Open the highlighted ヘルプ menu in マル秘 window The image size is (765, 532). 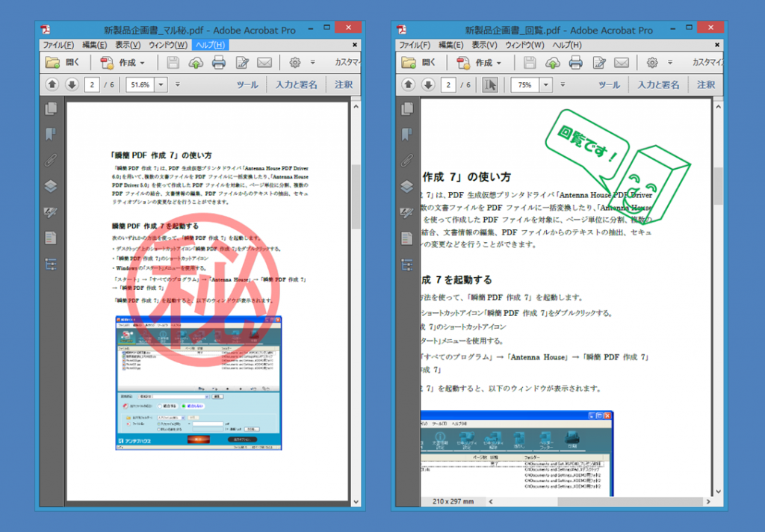pos(210,45)
